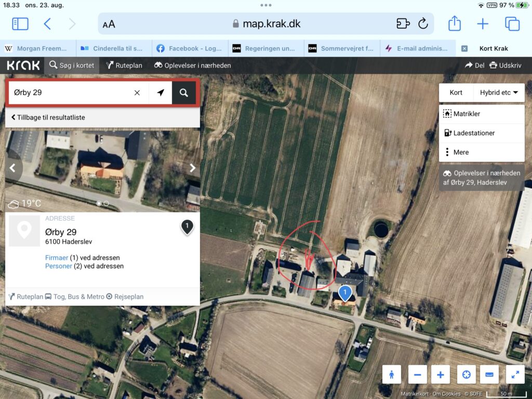Open the Ruteplan tab in top bar
The width and height of the screenshot is (532, 399).
click(124, 65)
